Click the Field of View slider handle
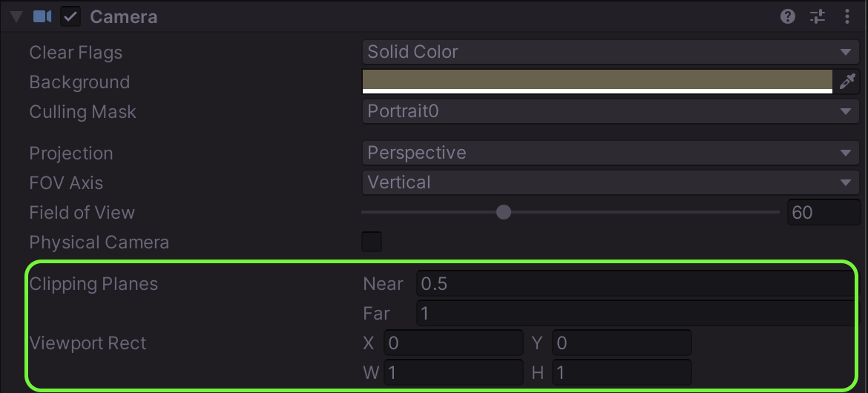This screenshot has height=393, width=868. click(x=504, y=212)
